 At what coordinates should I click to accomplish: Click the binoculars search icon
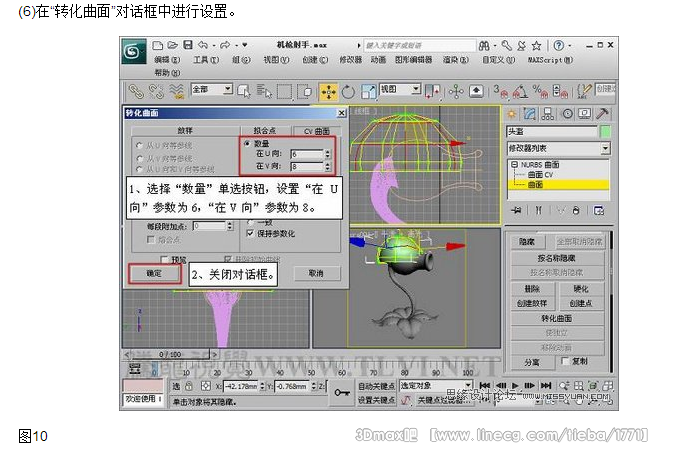484,45
